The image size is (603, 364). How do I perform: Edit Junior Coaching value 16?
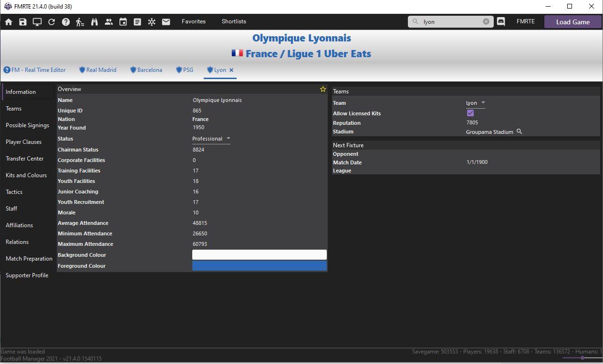point(196,192)
